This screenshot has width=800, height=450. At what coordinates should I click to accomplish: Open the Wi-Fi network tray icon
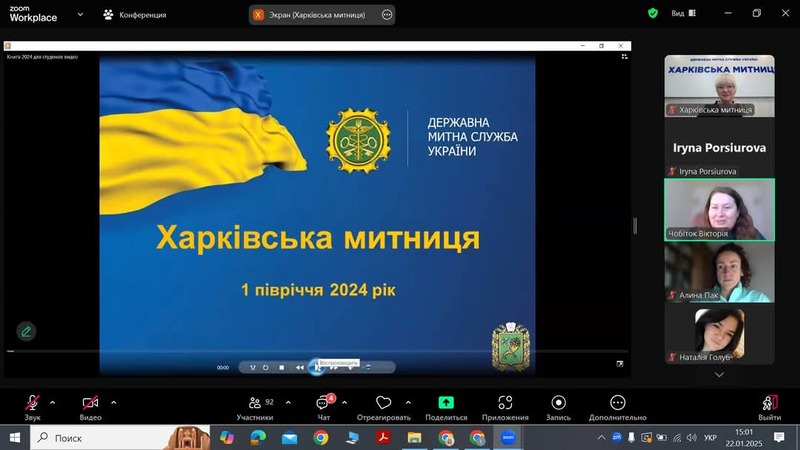click(677, 438)
